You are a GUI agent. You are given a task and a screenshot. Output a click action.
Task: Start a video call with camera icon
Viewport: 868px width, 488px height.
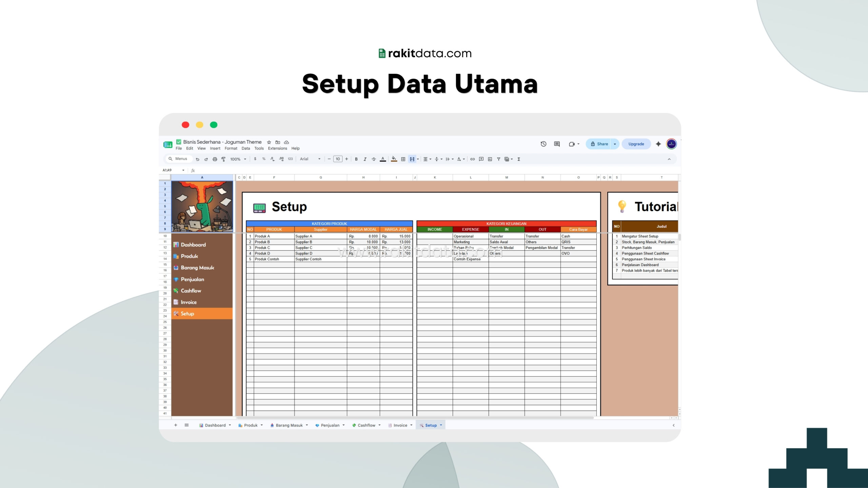pyautogui.click(x=572, y=144)
